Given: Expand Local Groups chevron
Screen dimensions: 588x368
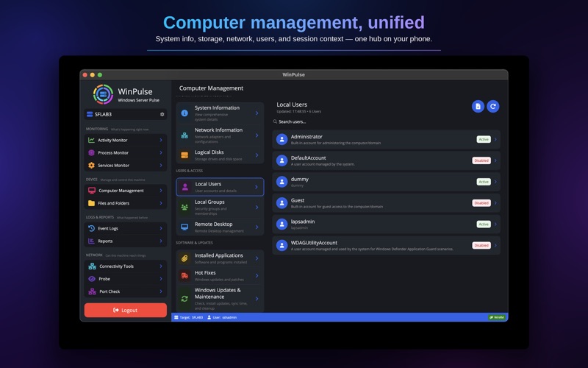Looking at the screenshot, I should click(x=257, y=208).
